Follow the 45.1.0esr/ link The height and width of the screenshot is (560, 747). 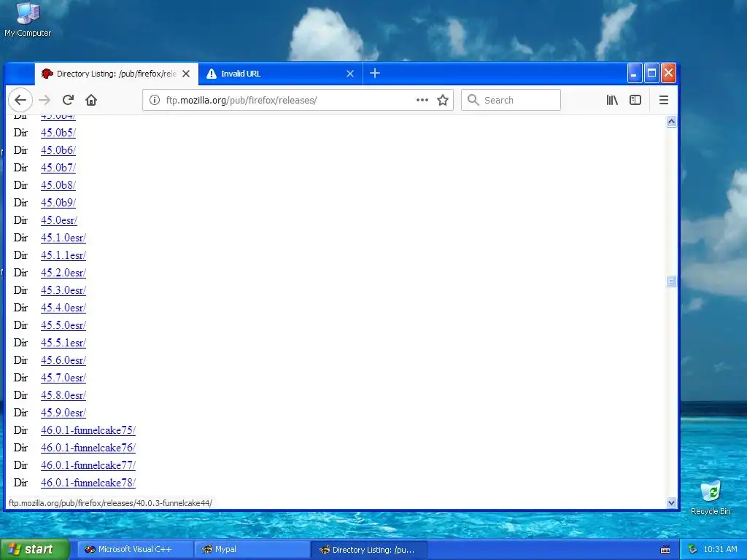pyautogui.click(x=63, y=238)
